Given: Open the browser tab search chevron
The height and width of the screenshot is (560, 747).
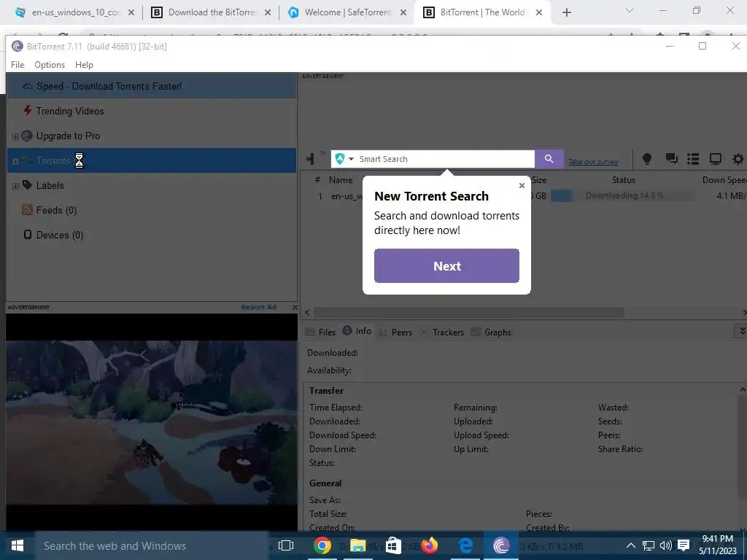Looking at the screenshot, I should pos(630,10).
